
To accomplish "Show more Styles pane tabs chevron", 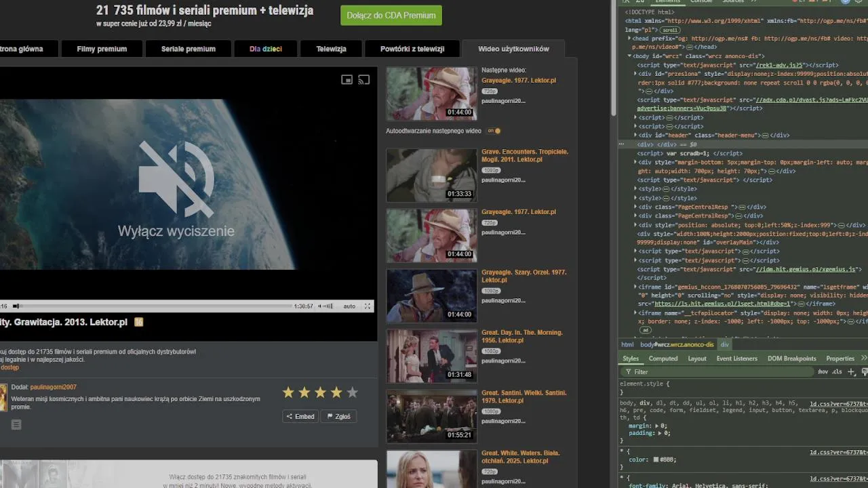I will pos(863,358).
